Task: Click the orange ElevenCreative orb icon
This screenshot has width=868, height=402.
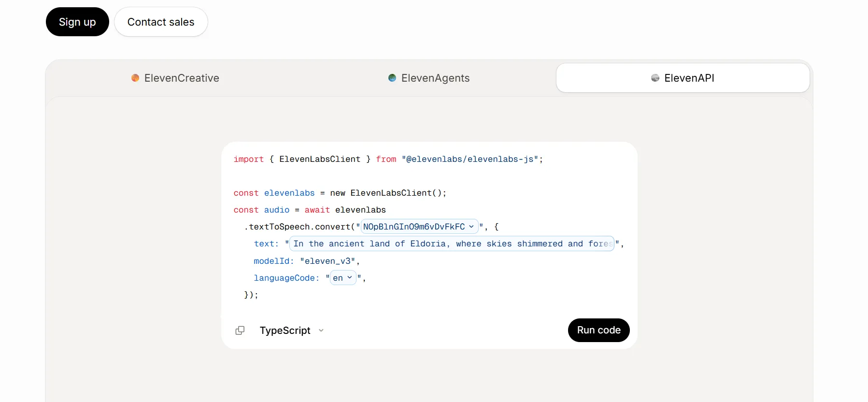Action: pyautogui.click(x=135, y=78)
